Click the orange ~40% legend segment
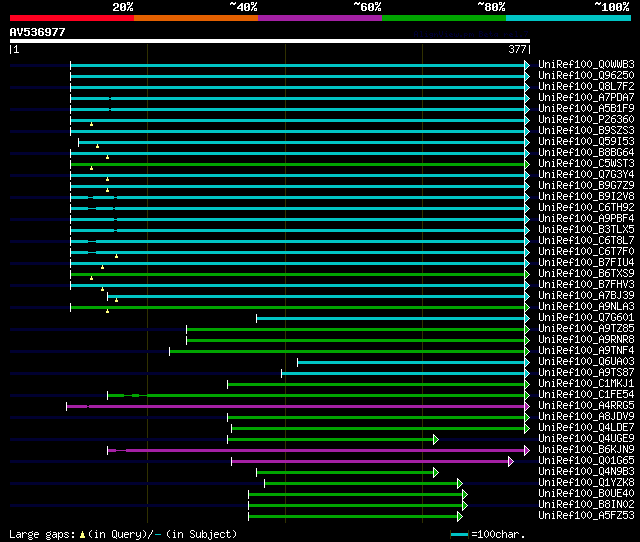 pos(196,18)
